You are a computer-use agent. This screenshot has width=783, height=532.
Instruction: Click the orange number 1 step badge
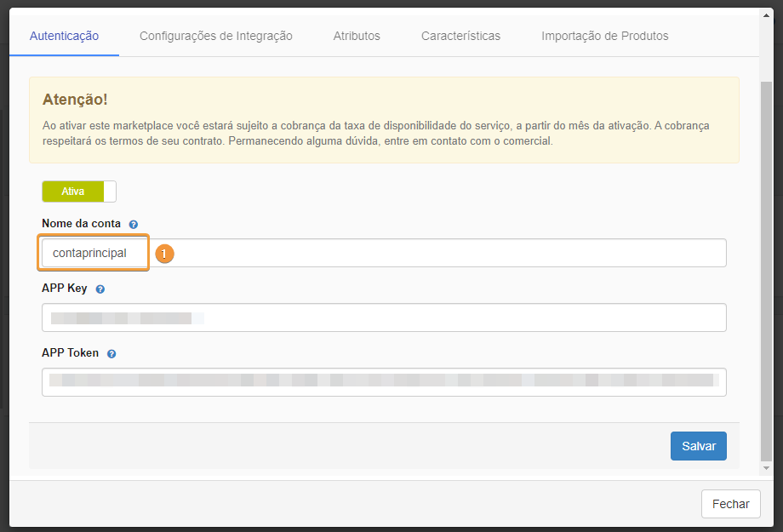164,254
